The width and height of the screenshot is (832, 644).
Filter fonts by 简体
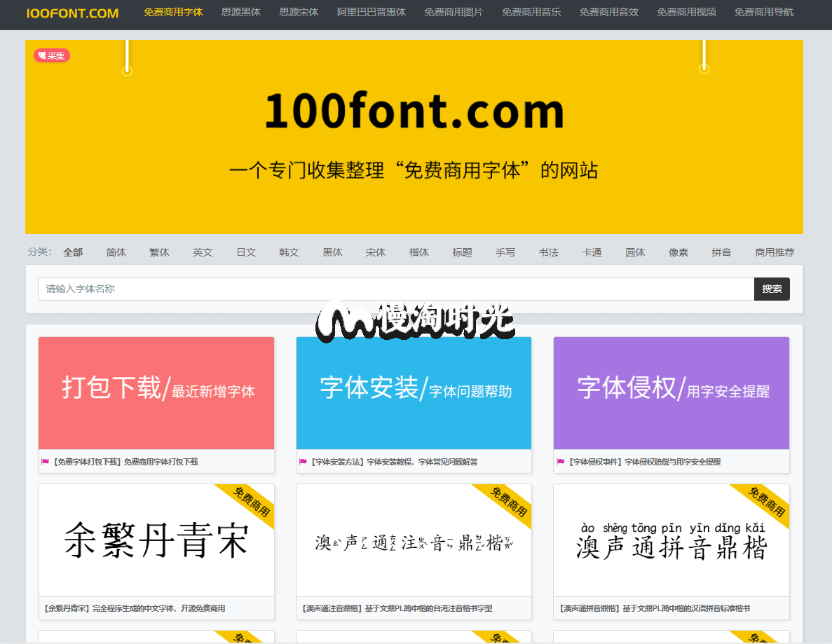coord(116,252)
